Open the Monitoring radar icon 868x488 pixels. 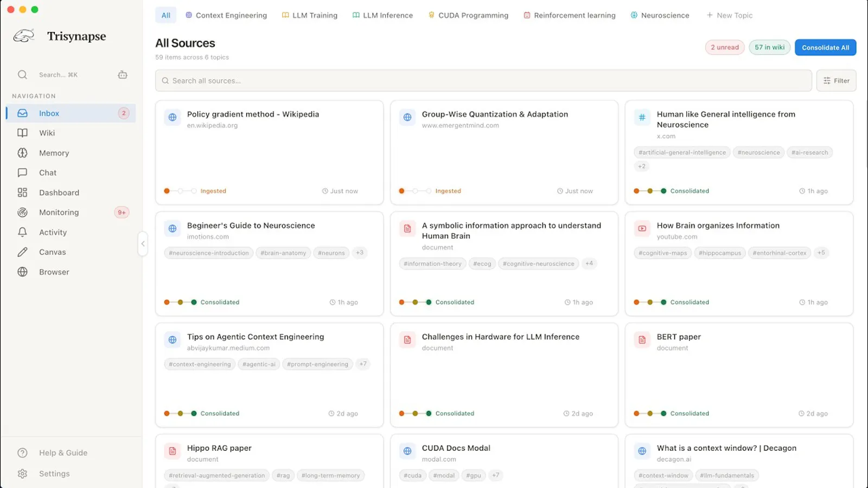pos(22,213)
